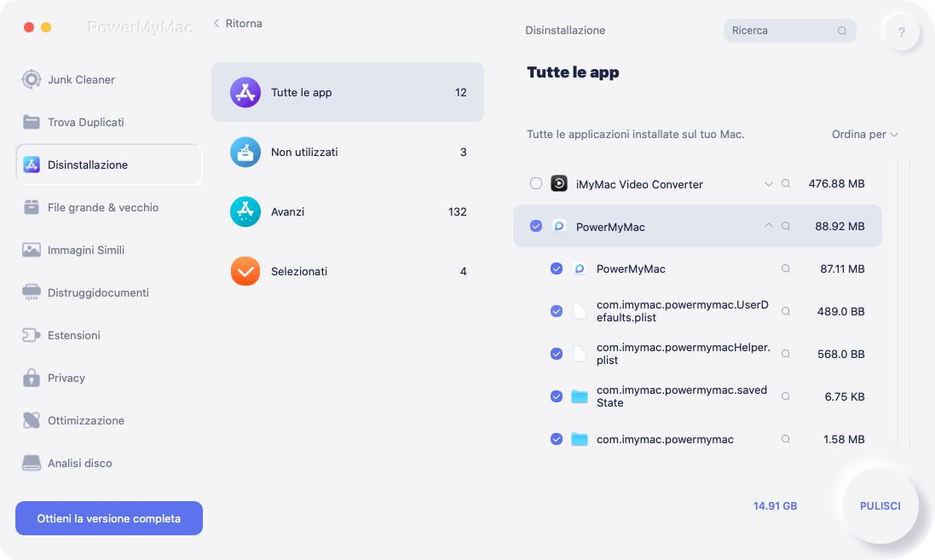Click the PULISCI button
This screenshot has width=935, height=560.
coord(880,505)
